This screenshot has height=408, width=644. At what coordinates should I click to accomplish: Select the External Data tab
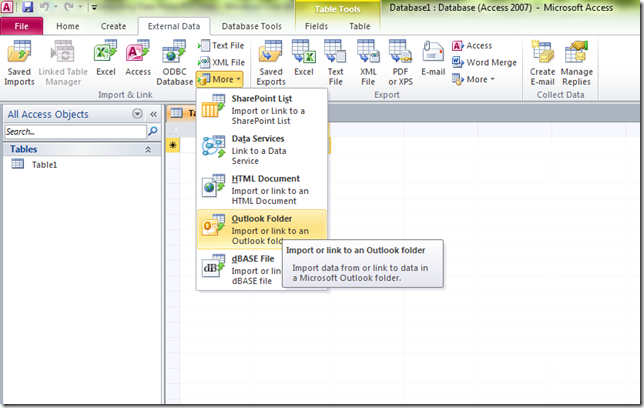pos(174,26)
